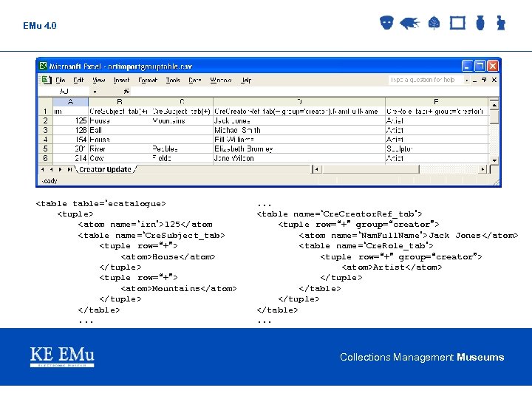Open the Format menu in Excel
Viewport: 532px width, 399px height.
(x=148, y=80)
